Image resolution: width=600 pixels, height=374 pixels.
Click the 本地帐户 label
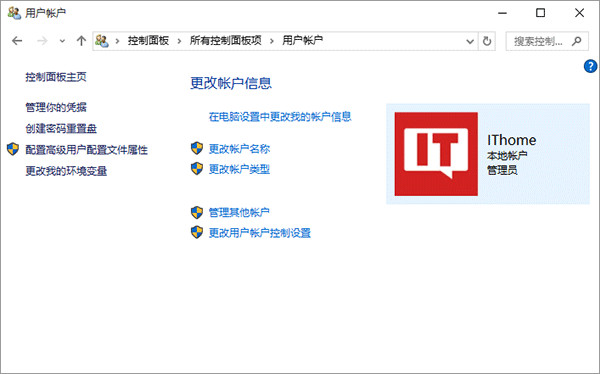tap(507, 155)
